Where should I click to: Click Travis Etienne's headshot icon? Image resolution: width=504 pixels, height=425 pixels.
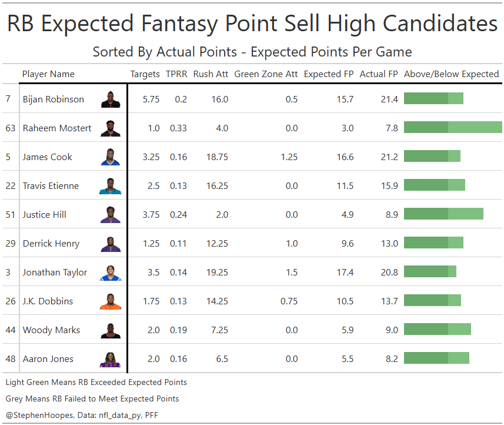pyautogui.click(x=110, y=186)
